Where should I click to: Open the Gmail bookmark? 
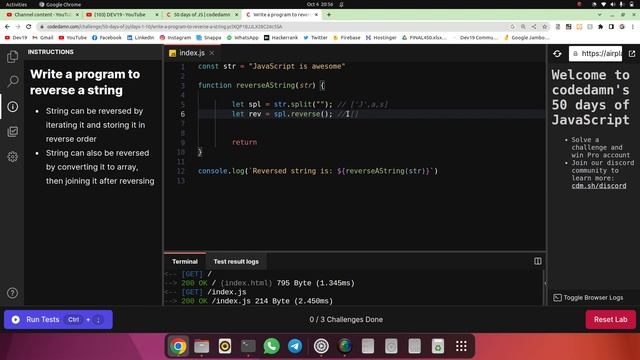tap(43, 38)
